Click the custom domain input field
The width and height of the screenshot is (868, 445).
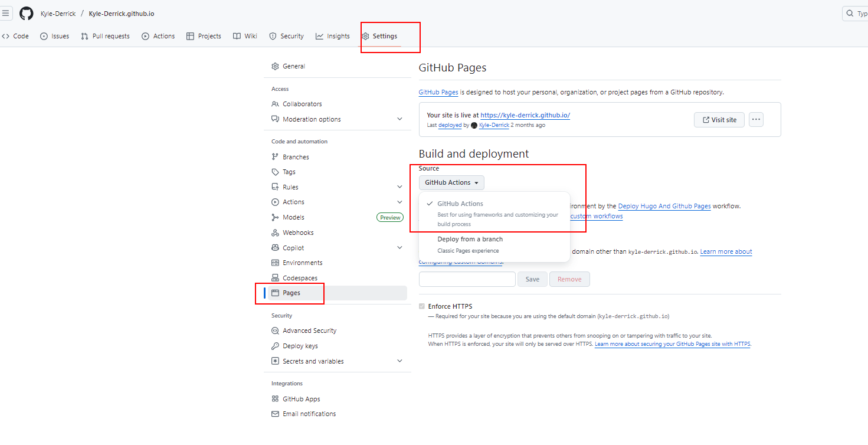467,279
